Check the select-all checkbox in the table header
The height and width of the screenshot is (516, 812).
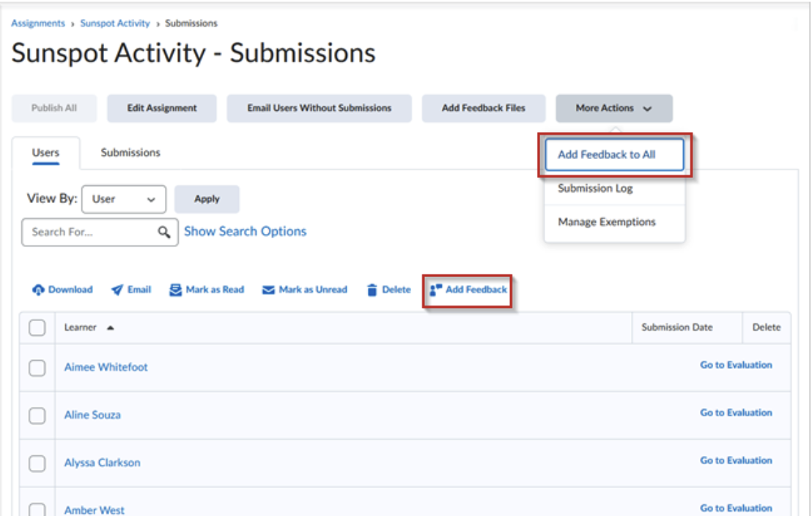click(x=38, y=327)
